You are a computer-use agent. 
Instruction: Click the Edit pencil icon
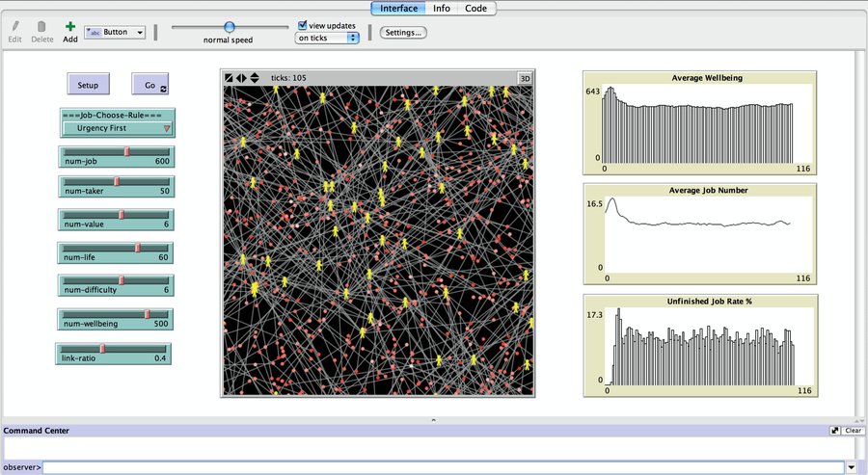tap(14, 27)
